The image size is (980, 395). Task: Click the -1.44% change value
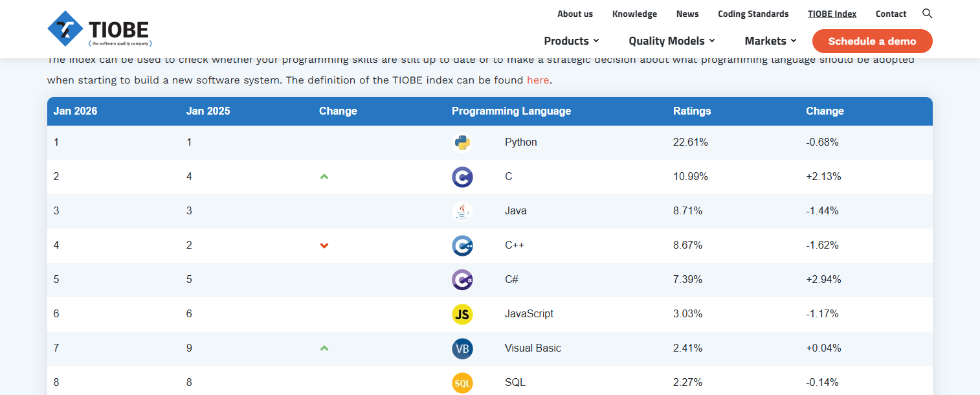[822, 211]
